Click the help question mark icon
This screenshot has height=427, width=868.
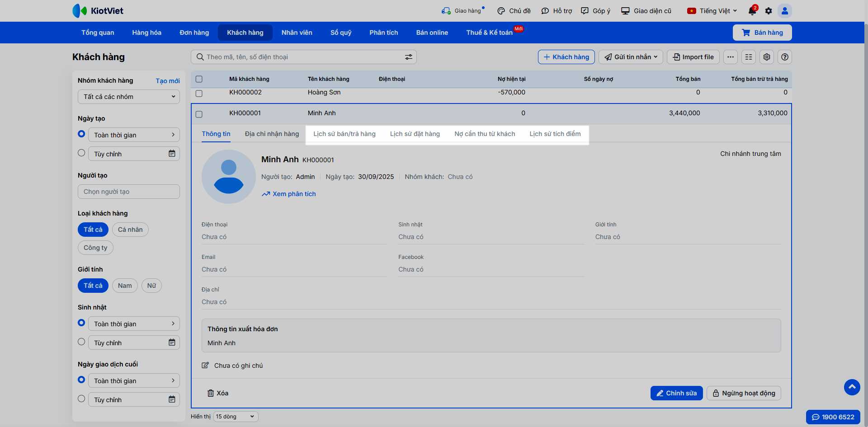pyautogui.click(x=785, y=57)
